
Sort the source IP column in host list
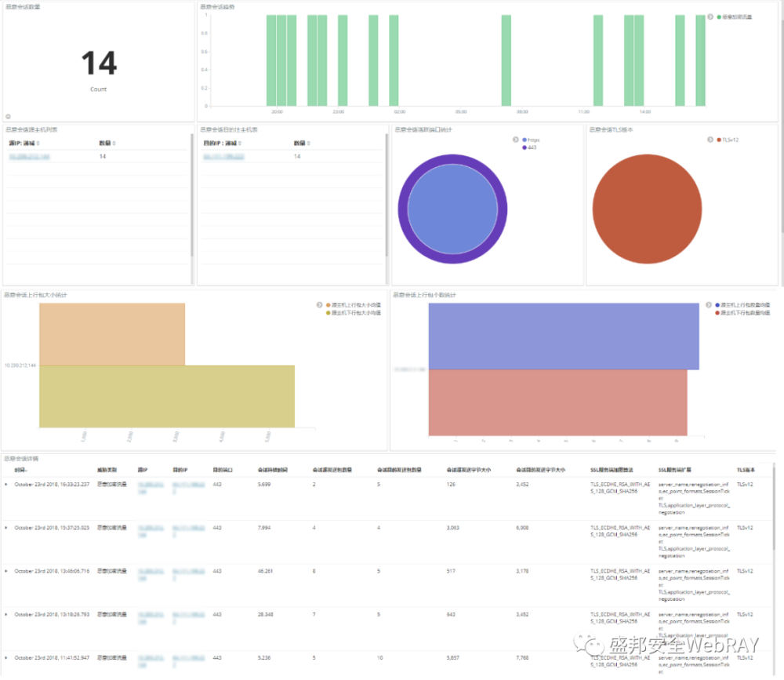coord(24,143)
